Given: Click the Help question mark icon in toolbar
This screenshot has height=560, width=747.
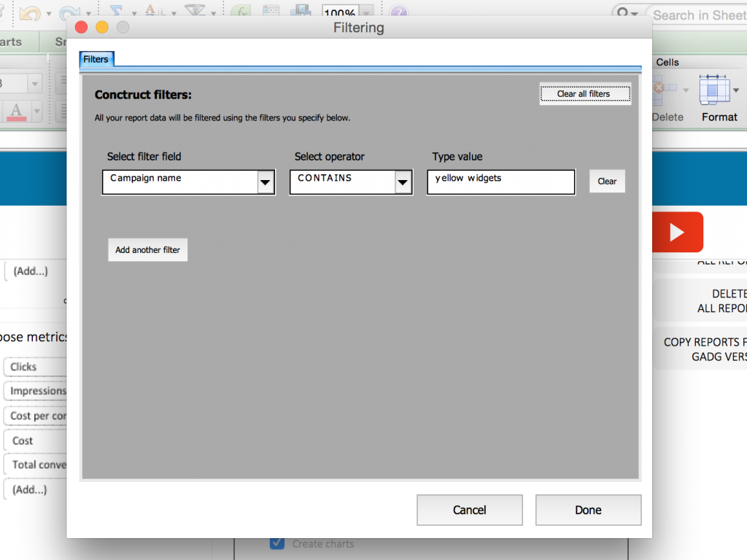Looking at the screenshot, I should [x=399, y=10].
